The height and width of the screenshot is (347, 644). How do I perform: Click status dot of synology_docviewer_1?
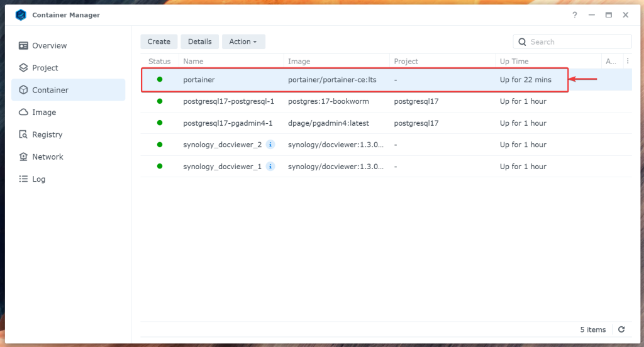[x=160, y=167]
